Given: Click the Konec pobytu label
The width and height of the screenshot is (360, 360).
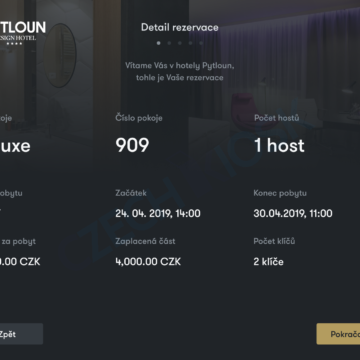Looking at the screenshot, I should click(280, 193).
